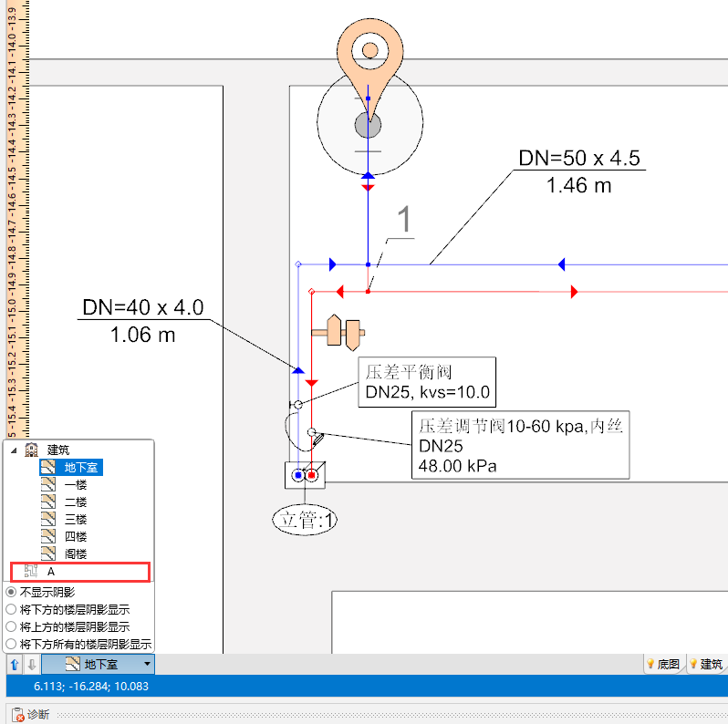Select item A in the tree
The height and width of the screenshot is (724, 728).
(51, 572)
